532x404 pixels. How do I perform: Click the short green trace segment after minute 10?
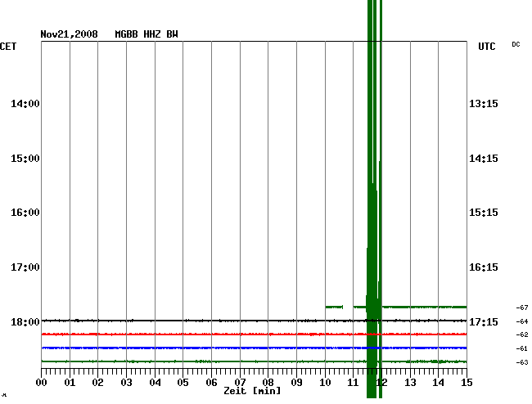tap(334, 307)
